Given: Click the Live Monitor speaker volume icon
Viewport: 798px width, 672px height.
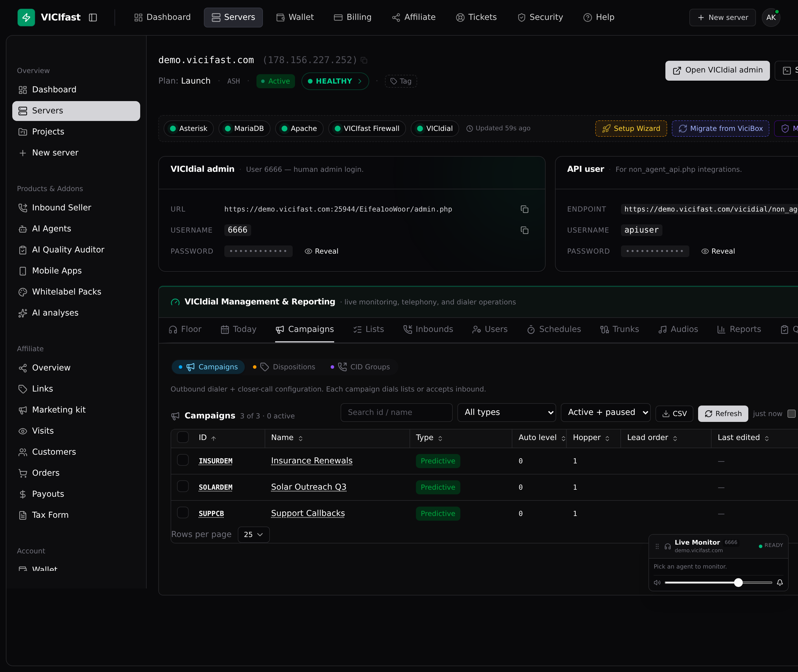Looking at the screenshot, I should [x=657, y=583].
